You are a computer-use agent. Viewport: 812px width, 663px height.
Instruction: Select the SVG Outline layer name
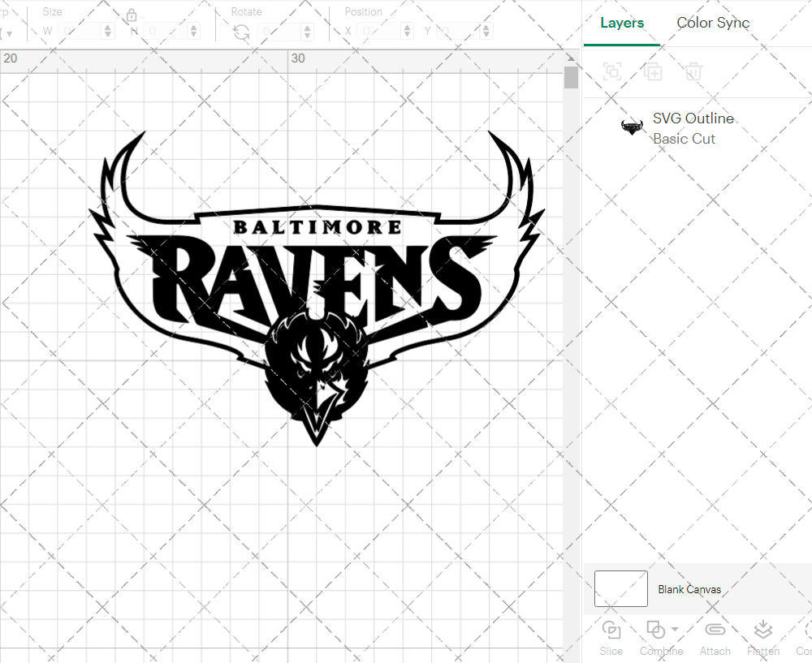[693, 118]
